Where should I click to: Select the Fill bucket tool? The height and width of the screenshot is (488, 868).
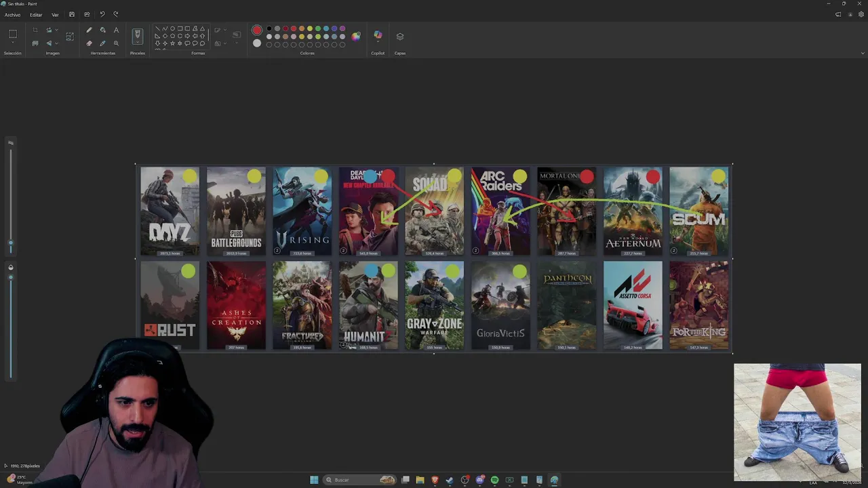102,30
